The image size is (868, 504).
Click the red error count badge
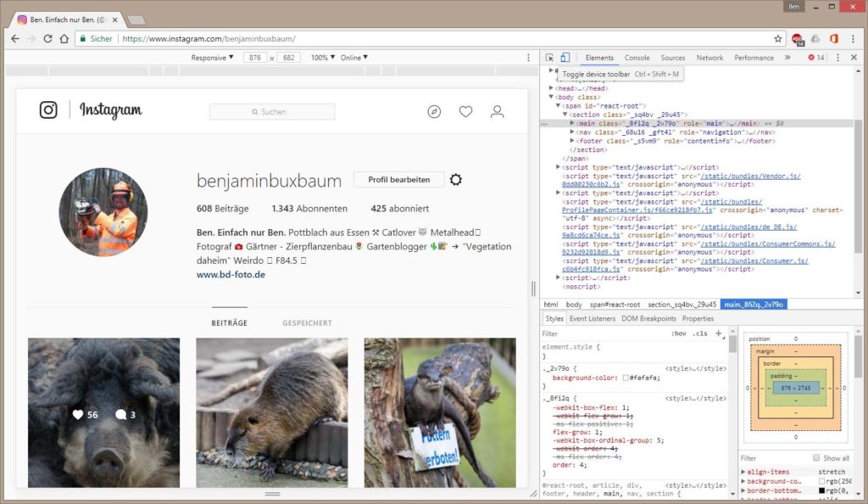[x=816, y=58]
